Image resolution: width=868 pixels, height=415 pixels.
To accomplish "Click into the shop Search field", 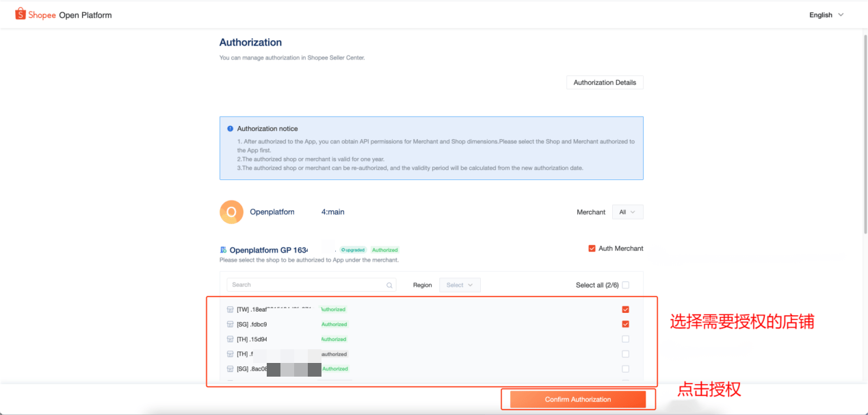I will click(308, 285).
